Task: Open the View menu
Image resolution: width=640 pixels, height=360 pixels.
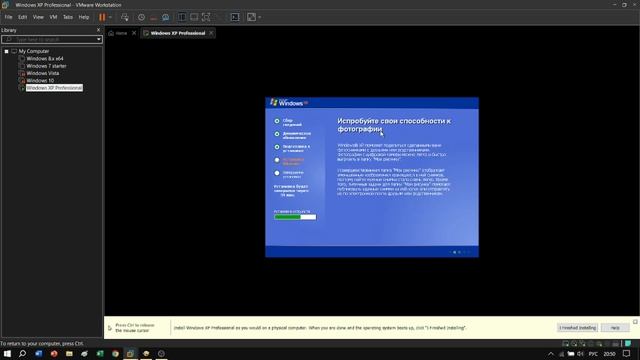Action: pos(38,17)
